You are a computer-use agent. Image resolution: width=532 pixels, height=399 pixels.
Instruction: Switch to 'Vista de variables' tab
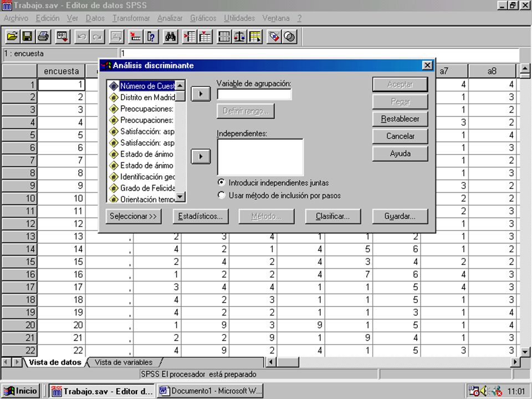124,362
